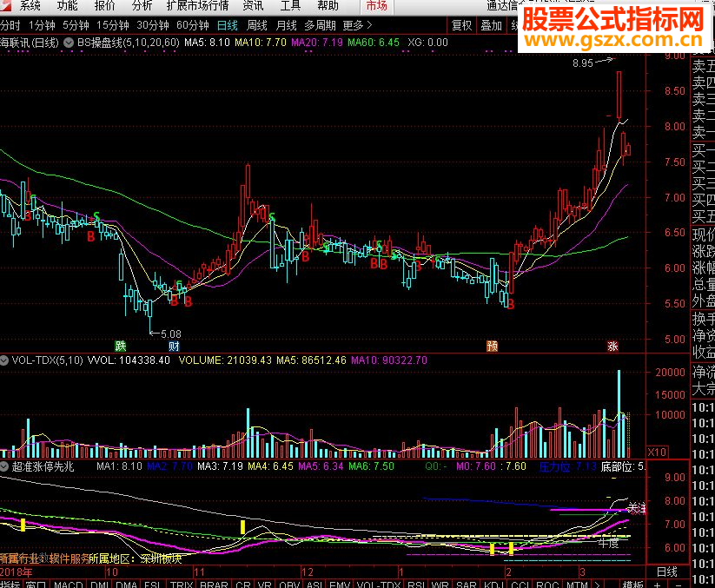This screenshot has height=588, width=715.
Task: Click the 叠加 overlay button
Action: point(492,25)
